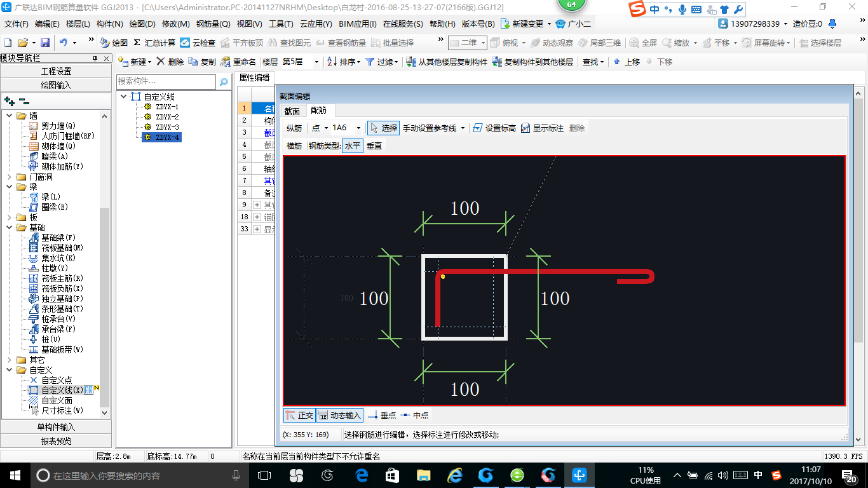Click 上移 move up button
The height and width of the screenshot is (488, 868).
(627, 62)
